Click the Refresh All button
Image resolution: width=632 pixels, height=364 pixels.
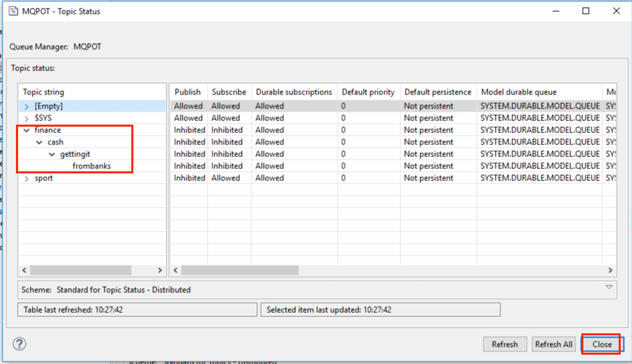[553, 344]
